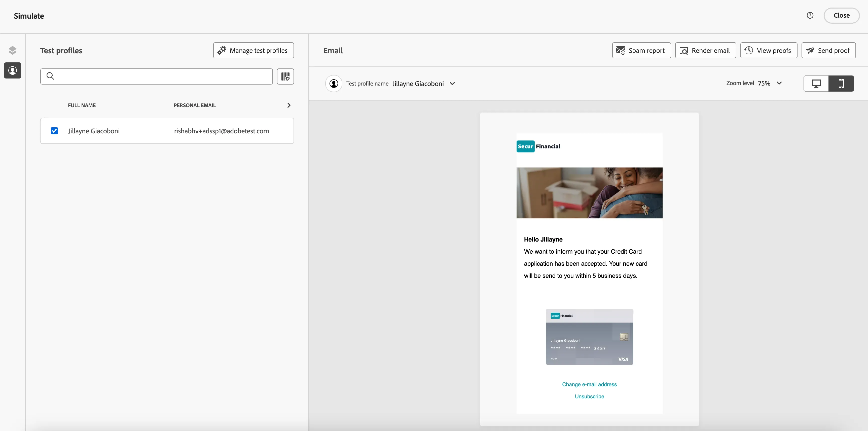The height and width of the screenshot is (431, 868).
Task: Click the Render email button
Action: tap(705, 51)
